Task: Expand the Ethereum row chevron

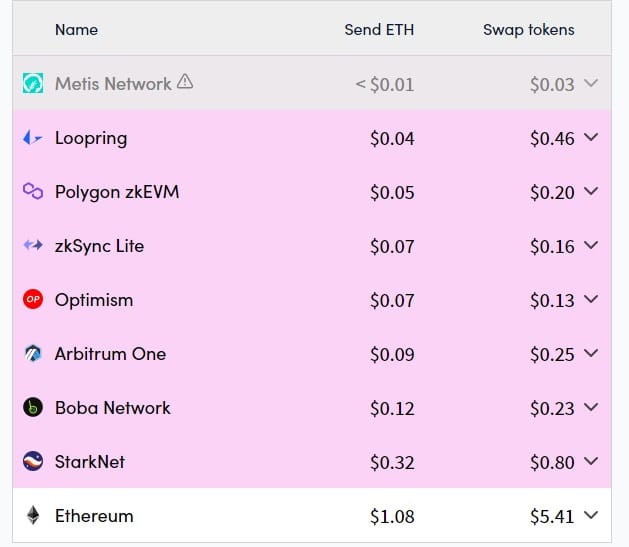Action: coord(591,515)
